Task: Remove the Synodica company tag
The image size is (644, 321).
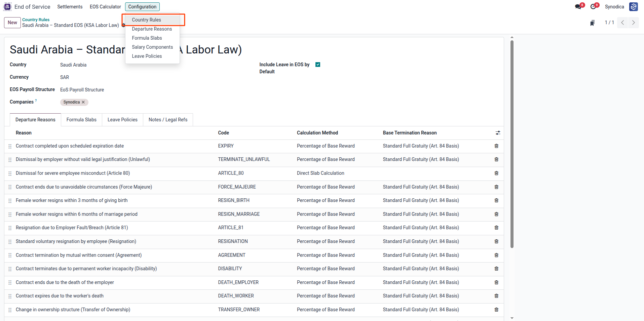Action: click(x=83, y=102)
